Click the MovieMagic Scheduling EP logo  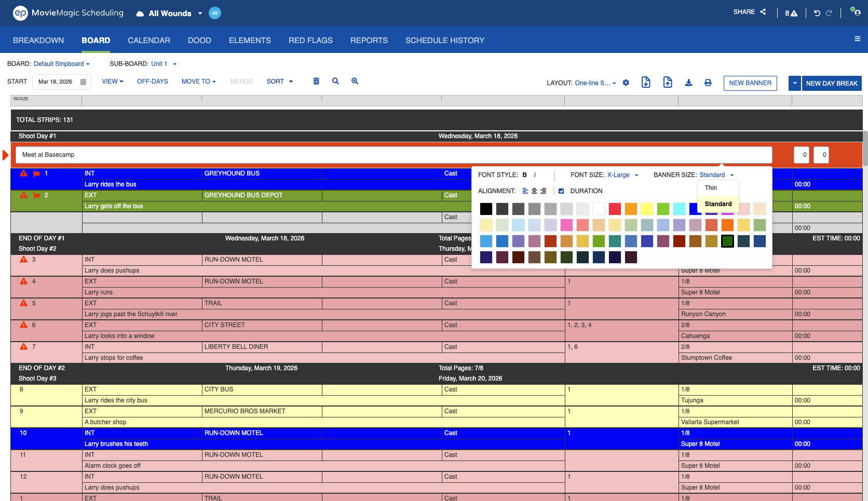20,13
